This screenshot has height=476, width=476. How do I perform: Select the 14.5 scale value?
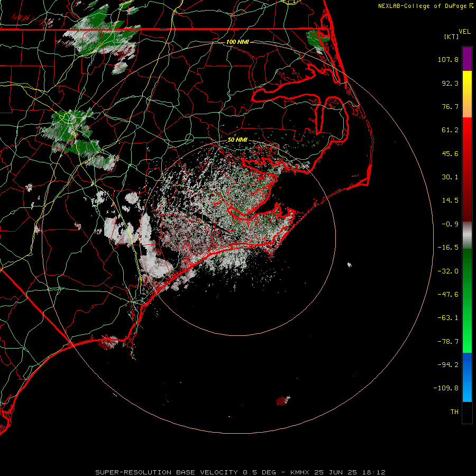pos(450,200)
